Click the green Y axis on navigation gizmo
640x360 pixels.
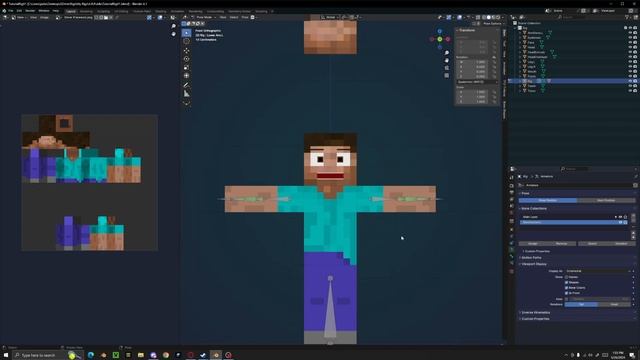440,39
